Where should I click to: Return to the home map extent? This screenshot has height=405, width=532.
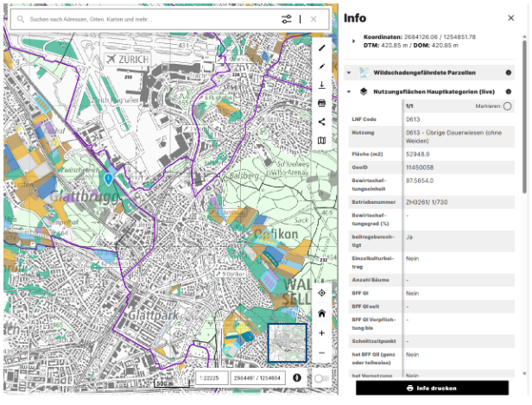[x=321, y=313]
